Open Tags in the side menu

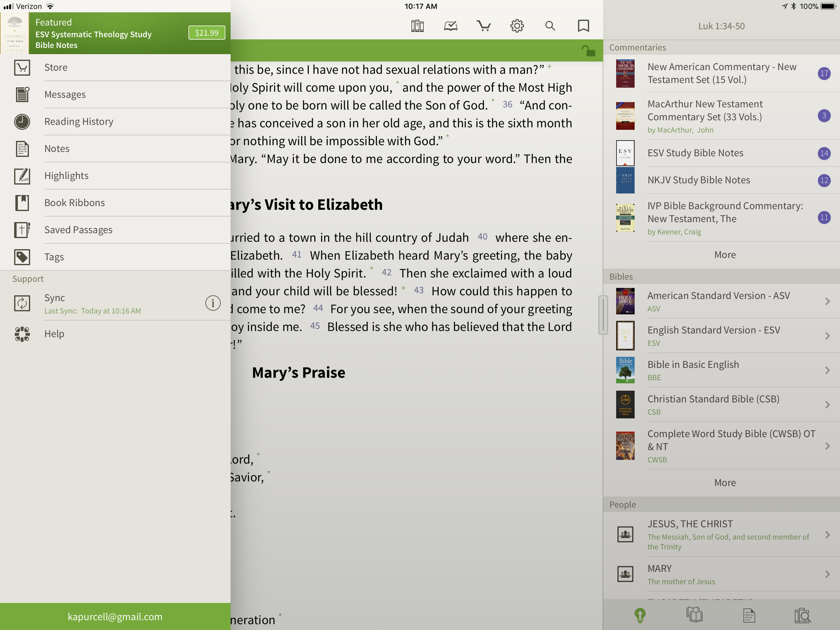click(x=115, y=257)
